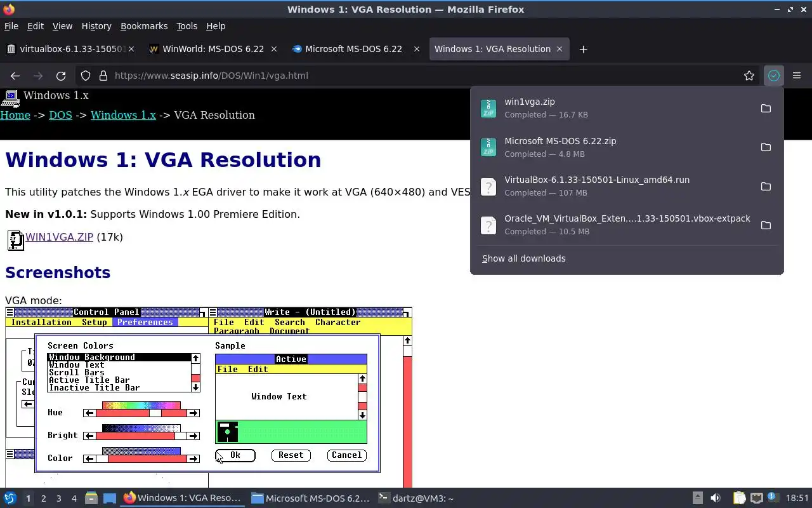Switch to workspace 4
Image resolution: width=812 pixels, height=508 pixels.
click(x=74, y=498)
